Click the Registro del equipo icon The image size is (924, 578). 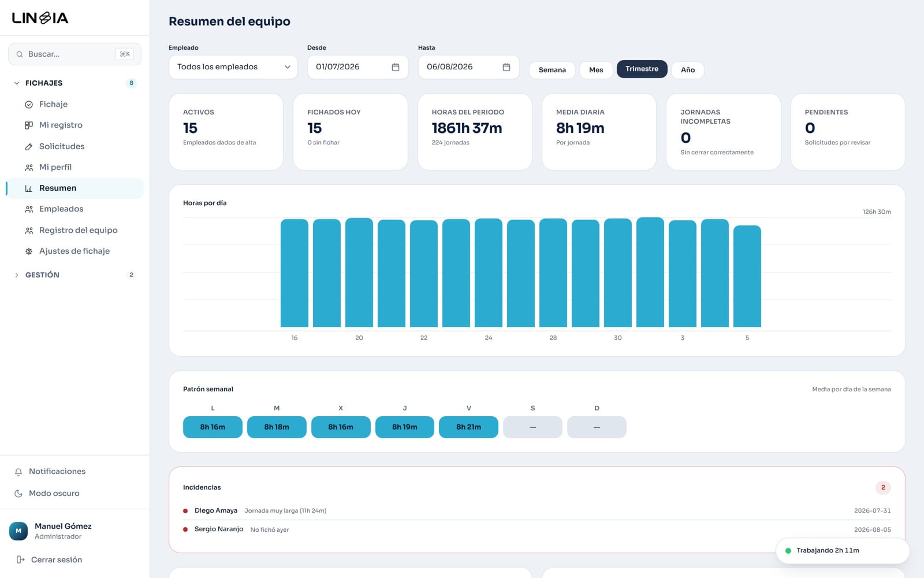(29, 231)
